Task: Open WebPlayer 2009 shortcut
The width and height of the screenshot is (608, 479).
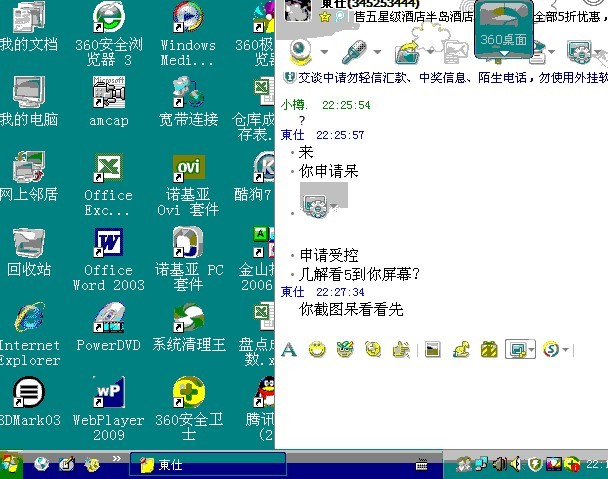Action: coord(109,408)
